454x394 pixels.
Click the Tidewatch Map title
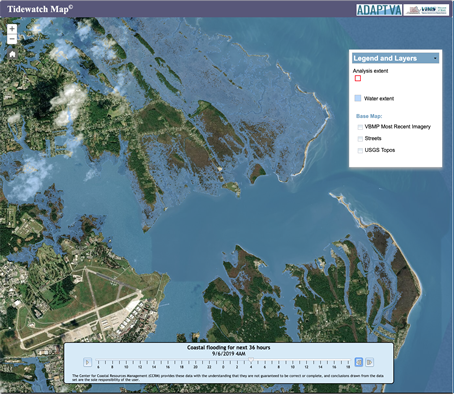point(40,9)
